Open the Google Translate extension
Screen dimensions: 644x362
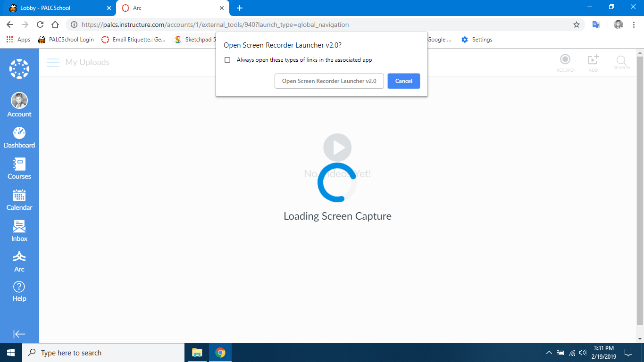click(596, 25)
